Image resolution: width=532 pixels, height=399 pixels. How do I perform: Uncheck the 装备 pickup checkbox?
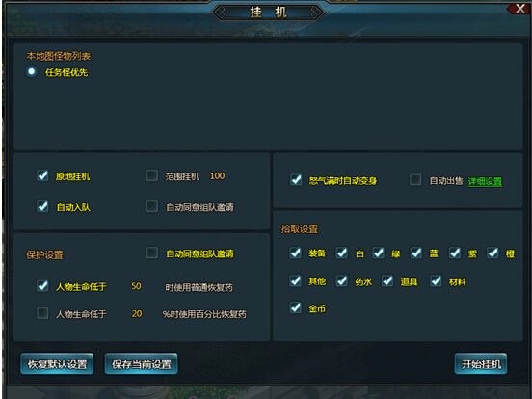(x=296, y=253)
